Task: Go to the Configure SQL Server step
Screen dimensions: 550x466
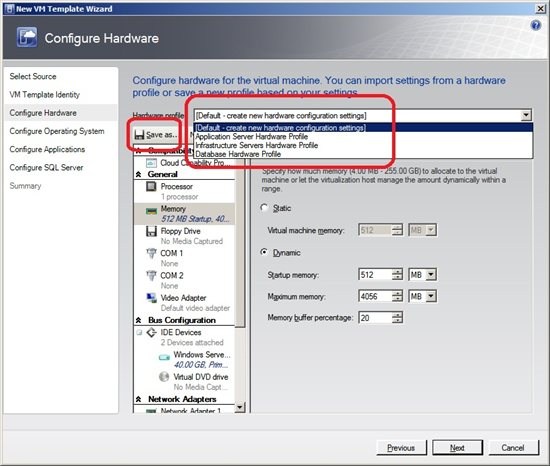Action: [x=46, y=168]
